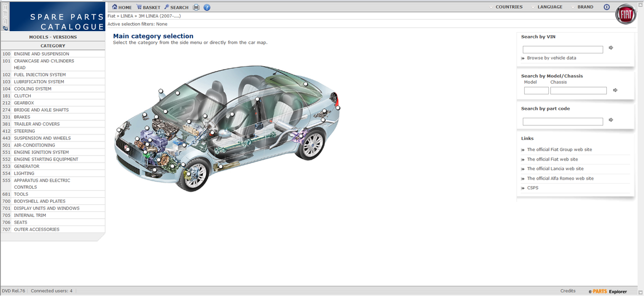Click the info icon next to BRAND
Screen dimensions: 644x296
[x=606, y=7]
